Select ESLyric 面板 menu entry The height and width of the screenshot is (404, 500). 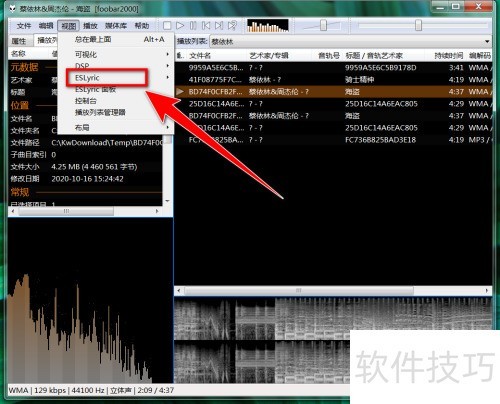pos(116,89)
